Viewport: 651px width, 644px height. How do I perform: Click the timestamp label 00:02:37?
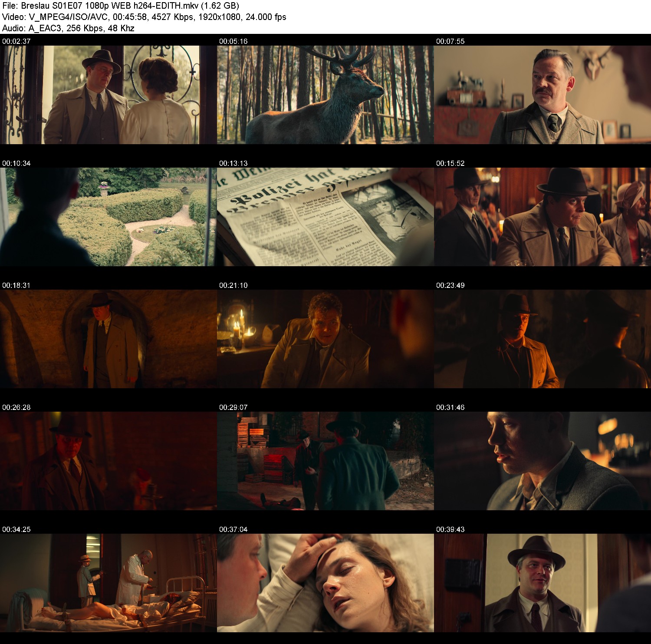point(16,41)
